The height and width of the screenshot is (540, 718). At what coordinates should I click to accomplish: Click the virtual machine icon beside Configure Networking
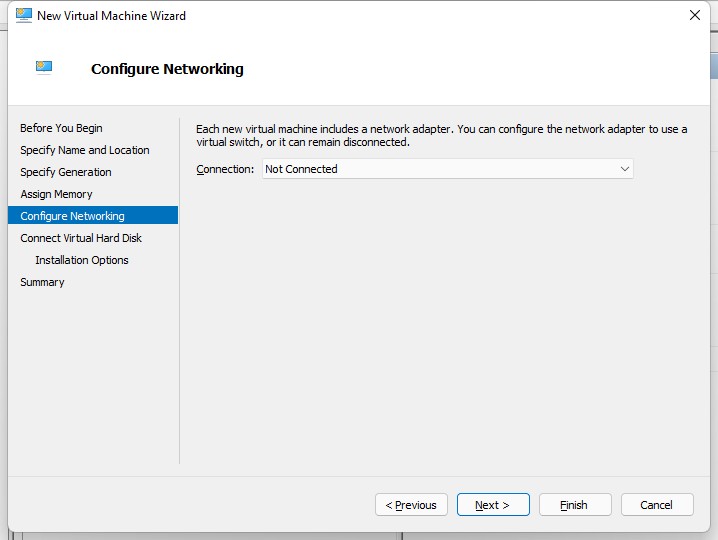[x=44, y=67]
